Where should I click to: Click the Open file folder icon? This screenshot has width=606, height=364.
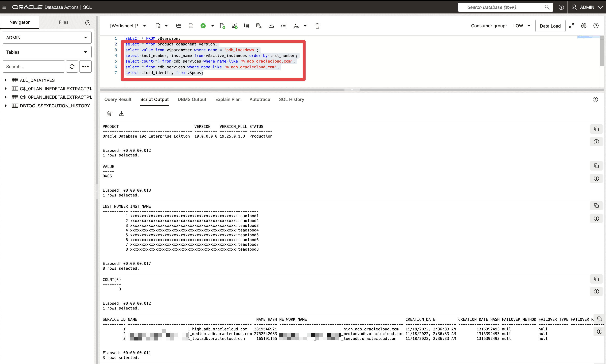pyautogui.click(x=179, y=26)
